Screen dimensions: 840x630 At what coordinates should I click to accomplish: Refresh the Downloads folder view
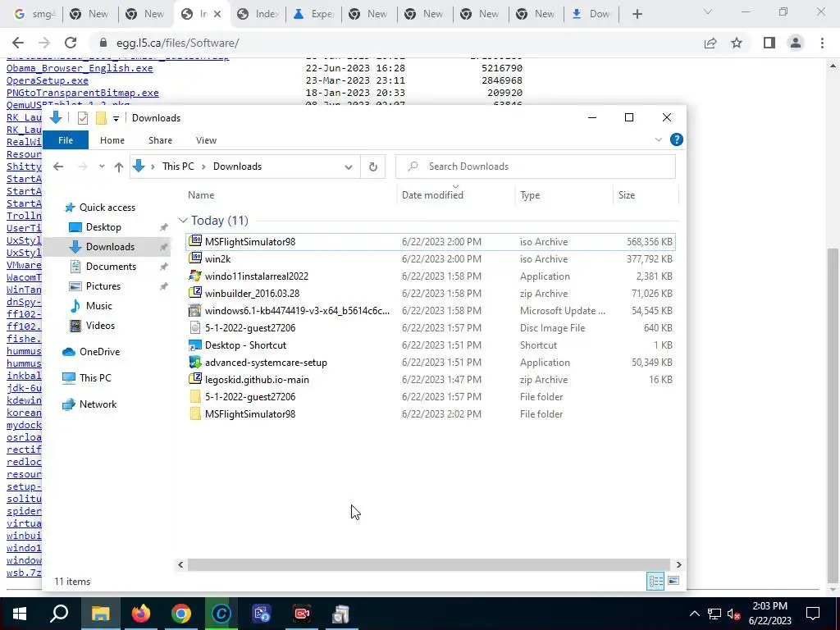point(373,167)
